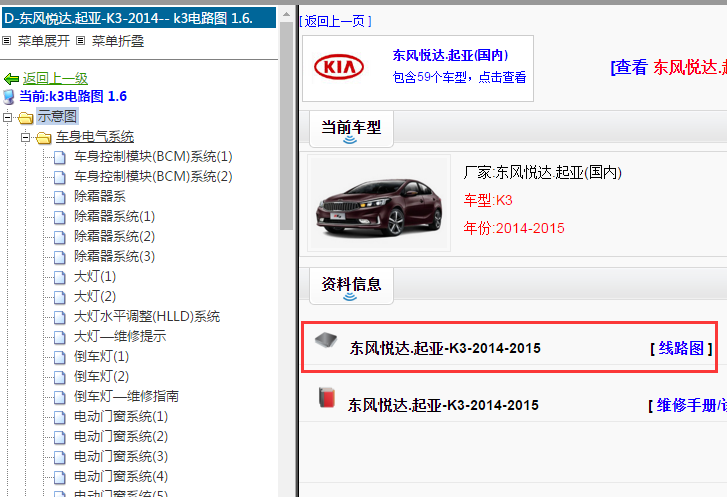
Task: Select the 车身电气系统 folder icon
Action: point(44,137)
